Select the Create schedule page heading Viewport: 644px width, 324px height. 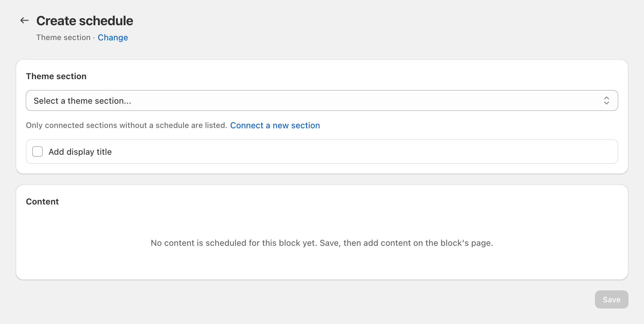tap(85, 21)
